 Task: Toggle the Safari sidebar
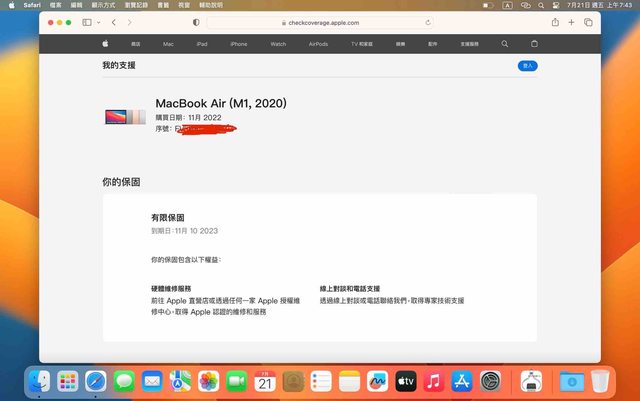click(x=87, y=22)
